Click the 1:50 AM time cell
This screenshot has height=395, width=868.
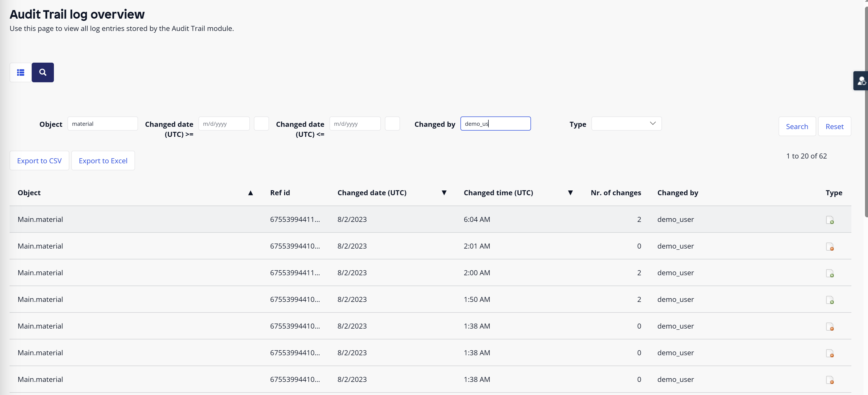coord(477,299)
